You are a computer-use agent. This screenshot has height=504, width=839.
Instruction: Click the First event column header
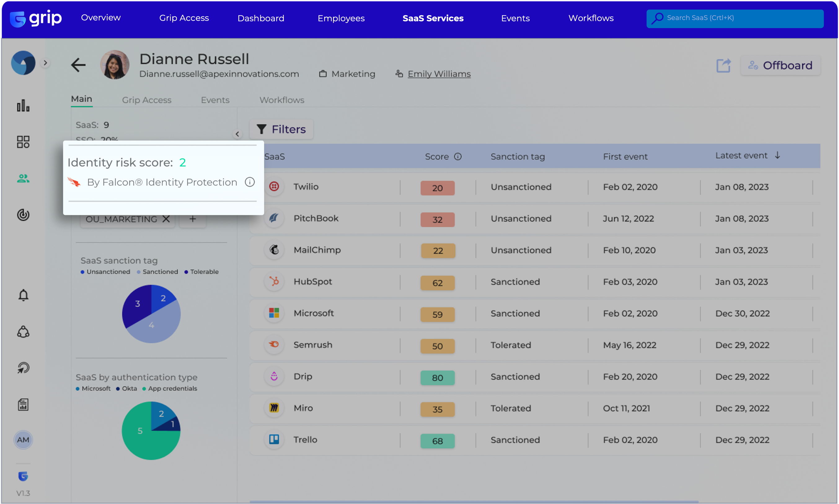[625, 157]
